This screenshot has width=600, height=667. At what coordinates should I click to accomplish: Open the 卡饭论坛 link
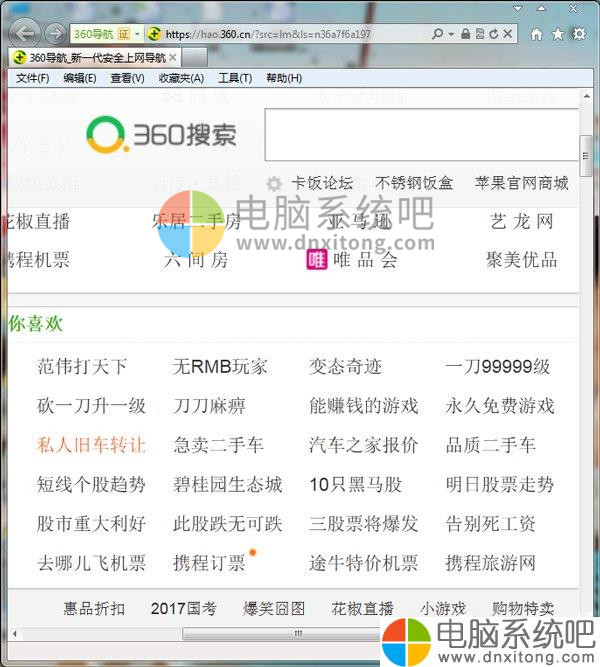(x=322, y=183)
